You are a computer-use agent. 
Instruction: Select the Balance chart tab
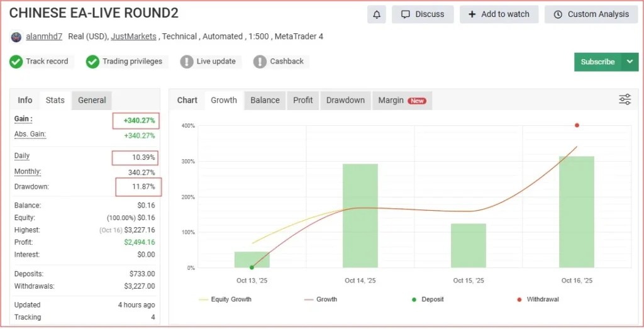pyautogui.click(x=265, y=100)
